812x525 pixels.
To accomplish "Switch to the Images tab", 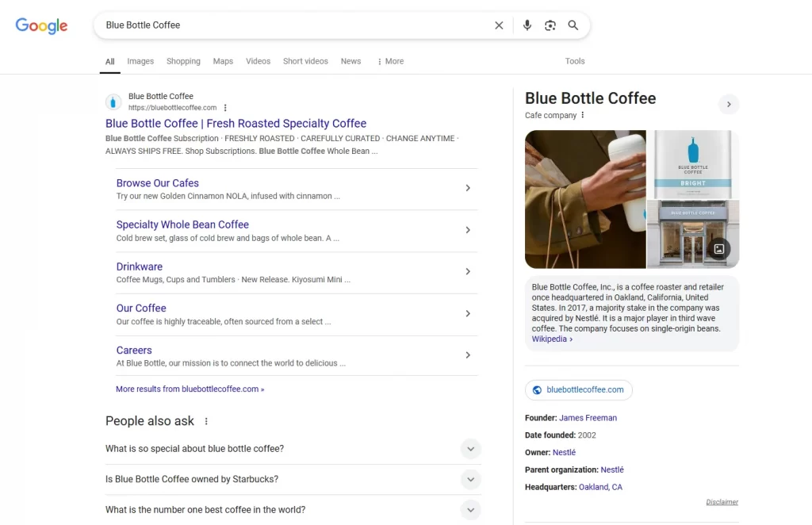I will click(x=140, y=61).
